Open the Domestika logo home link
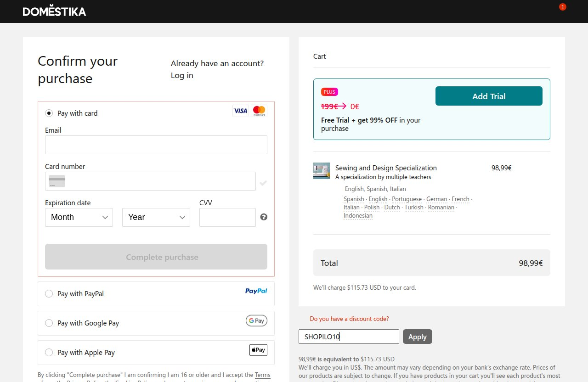This screenshot has height=382, width=588. pyautogui.click(x=54, y=11)
